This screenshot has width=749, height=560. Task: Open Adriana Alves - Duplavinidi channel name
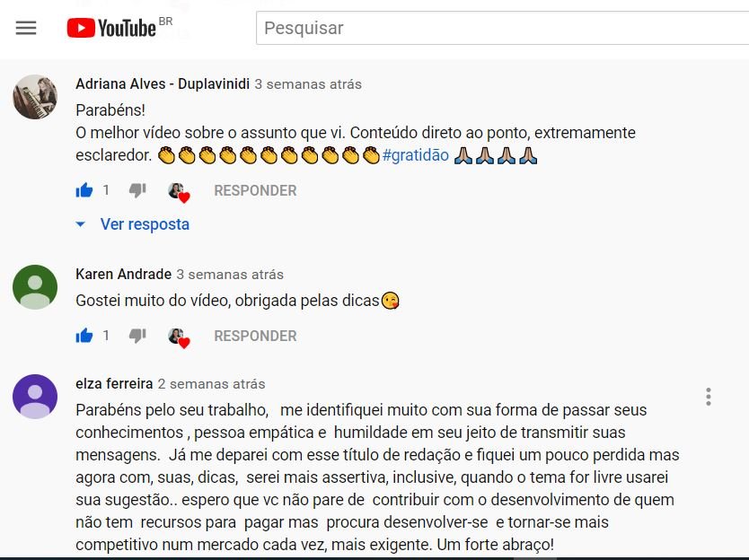tap(163, 84)
